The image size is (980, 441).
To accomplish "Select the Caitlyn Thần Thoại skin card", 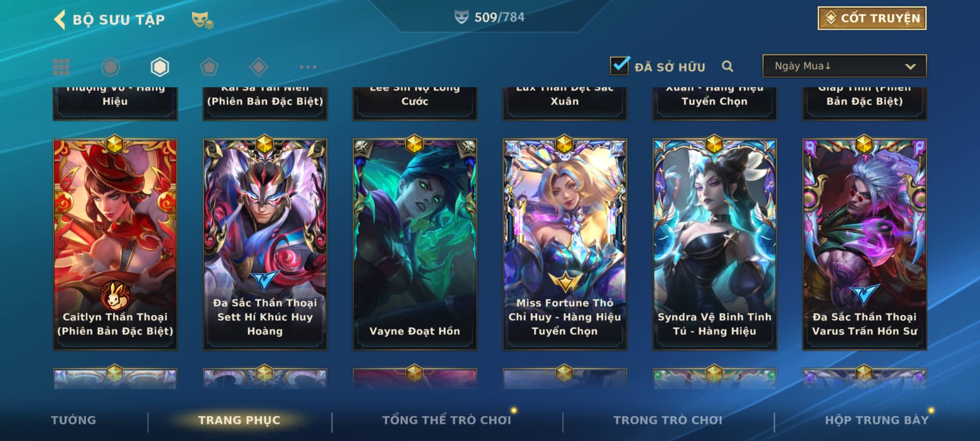I will coord(115,244).
